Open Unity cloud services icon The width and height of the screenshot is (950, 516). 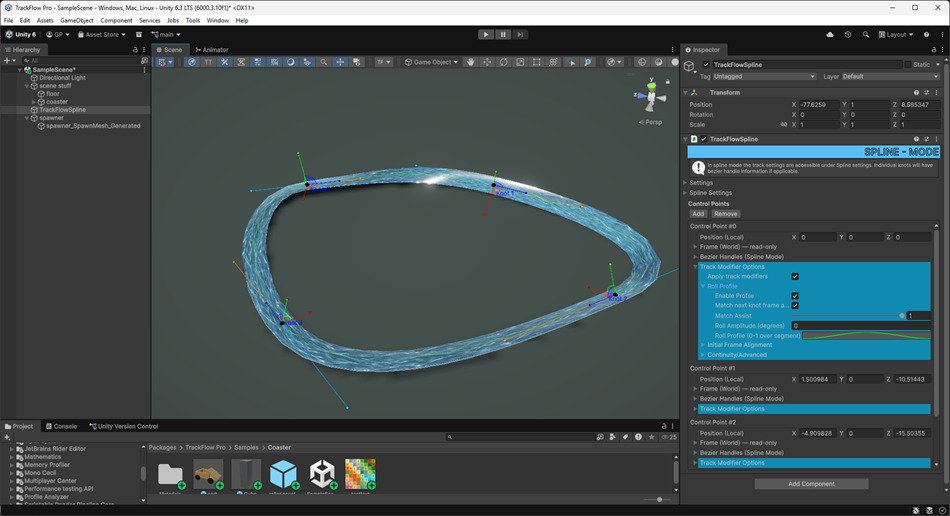[830, 34]
